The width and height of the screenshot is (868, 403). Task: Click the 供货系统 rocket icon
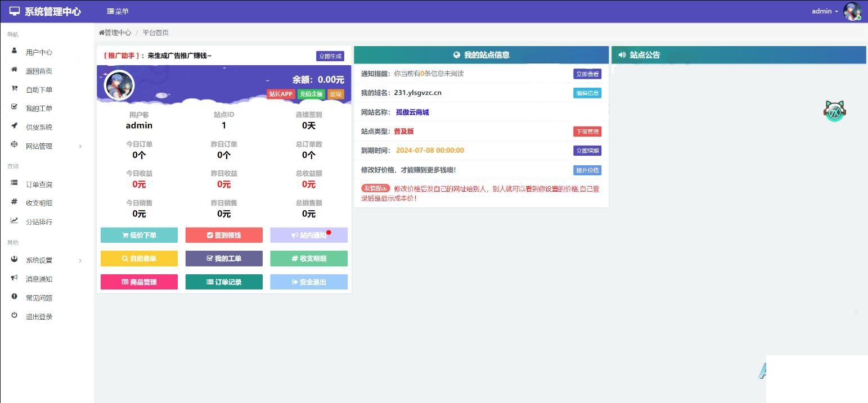[14, 126]
